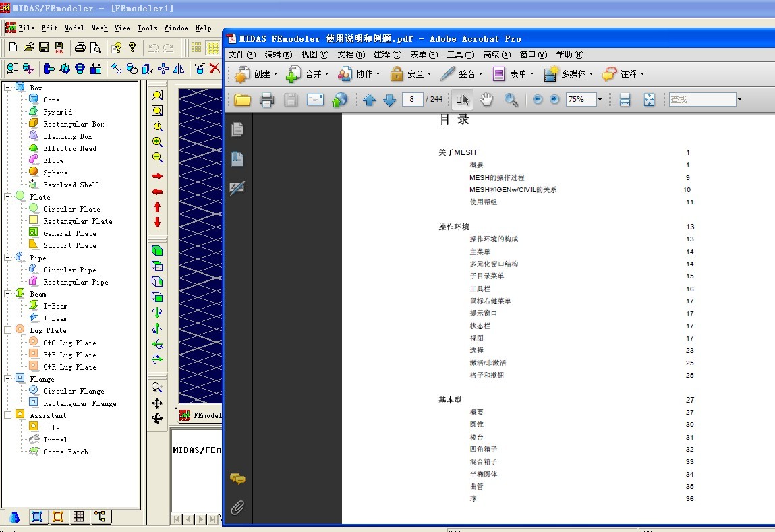
Task: Click the Zoom Fit icon atop view toolbar
Action: (157, 95)
